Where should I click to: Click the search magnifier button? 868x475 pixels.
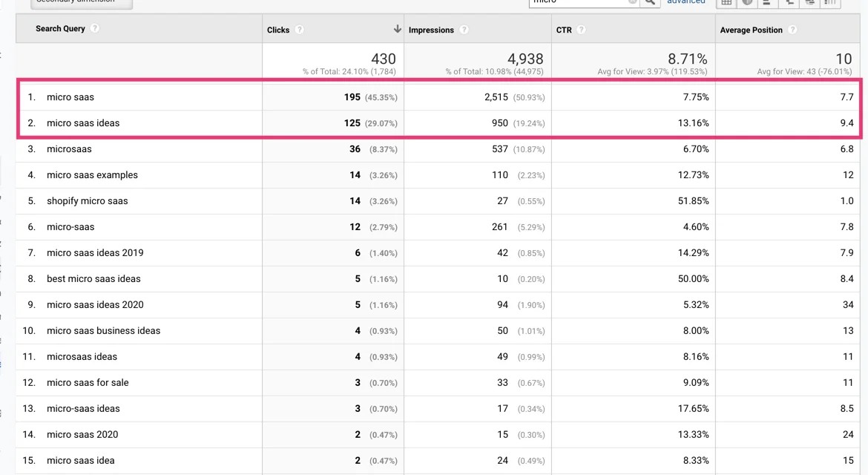point(650,2)
